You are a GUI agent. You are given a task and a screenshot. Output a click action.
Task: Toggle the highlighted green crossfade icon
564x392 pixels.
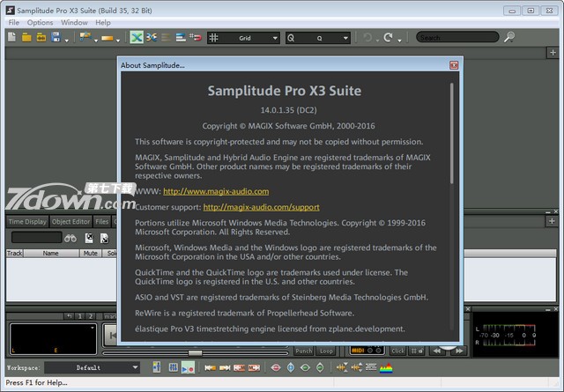coord(137,37)
